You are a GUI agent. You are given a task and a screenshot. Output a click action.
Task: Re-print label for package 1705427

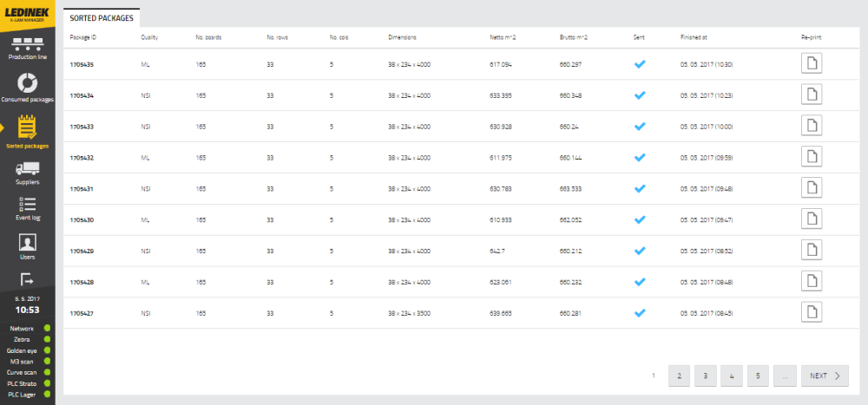pyautogui.click(x=812, y=312)
